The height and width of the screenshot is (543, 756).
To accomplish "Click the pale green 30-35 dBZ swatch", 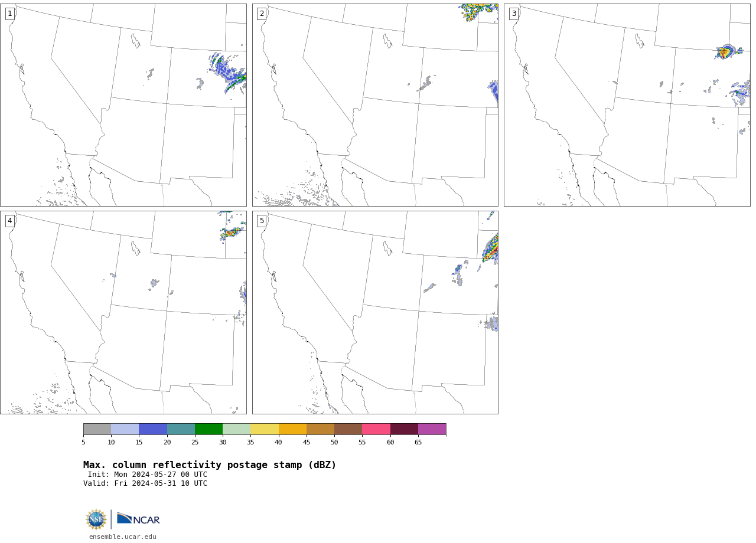I will pos(236,429).
